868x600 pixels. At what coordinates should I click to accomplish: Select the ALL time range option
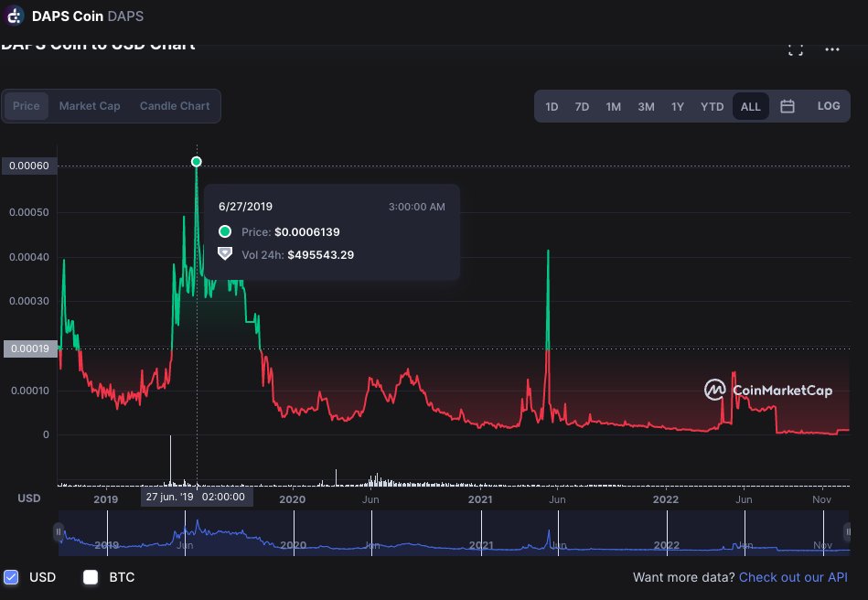(x=750, y=106)
